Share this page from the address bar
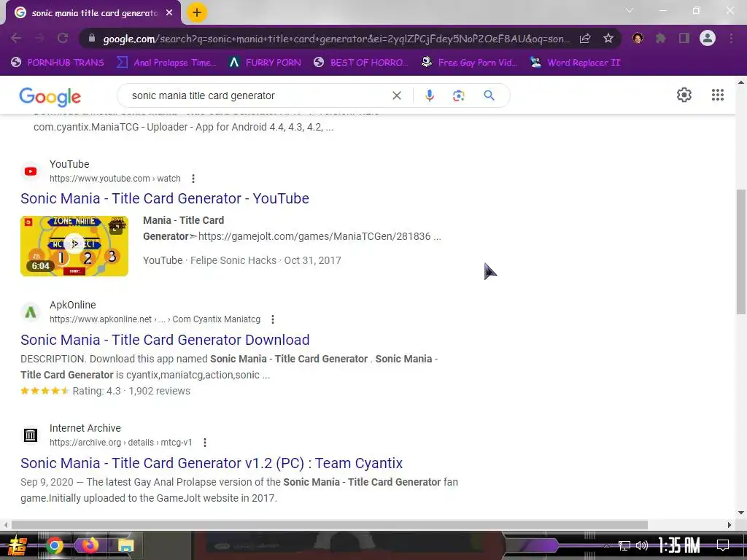Viewport: 747px width, 560px height. 585,38
